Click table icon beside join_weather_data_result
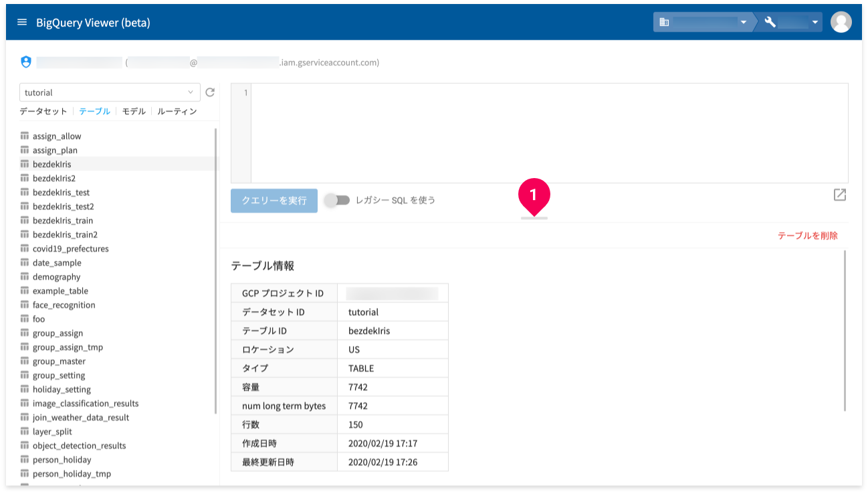The height and width of the screenshot is (494, 868). [25, 417]
